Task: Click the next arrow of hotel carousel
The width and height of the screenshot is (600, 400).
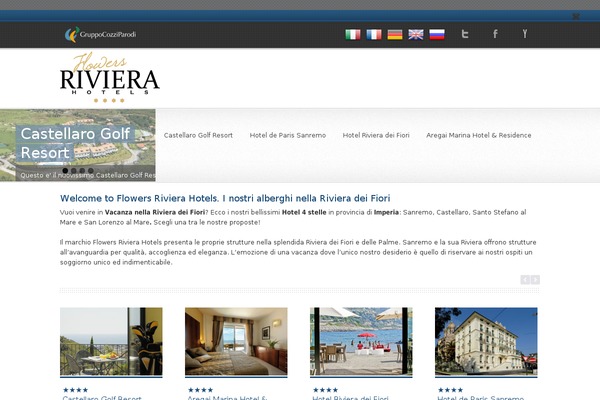Action: [535, 280]
